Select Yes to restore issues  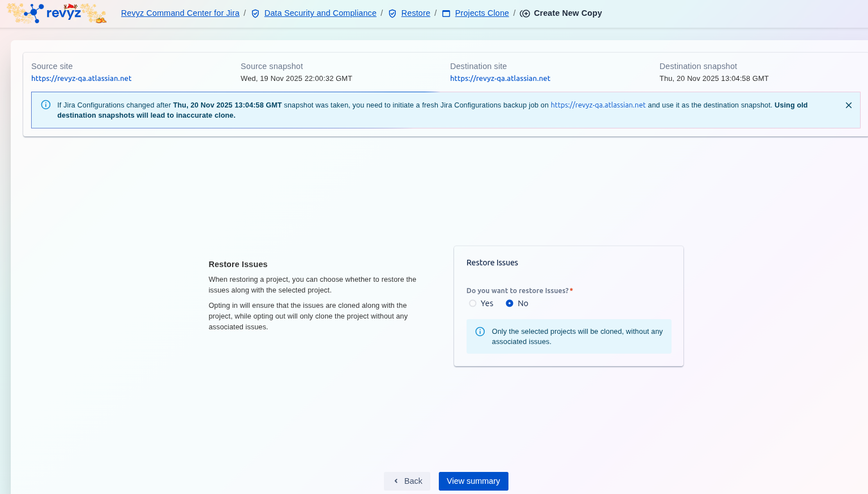point(473,303)
